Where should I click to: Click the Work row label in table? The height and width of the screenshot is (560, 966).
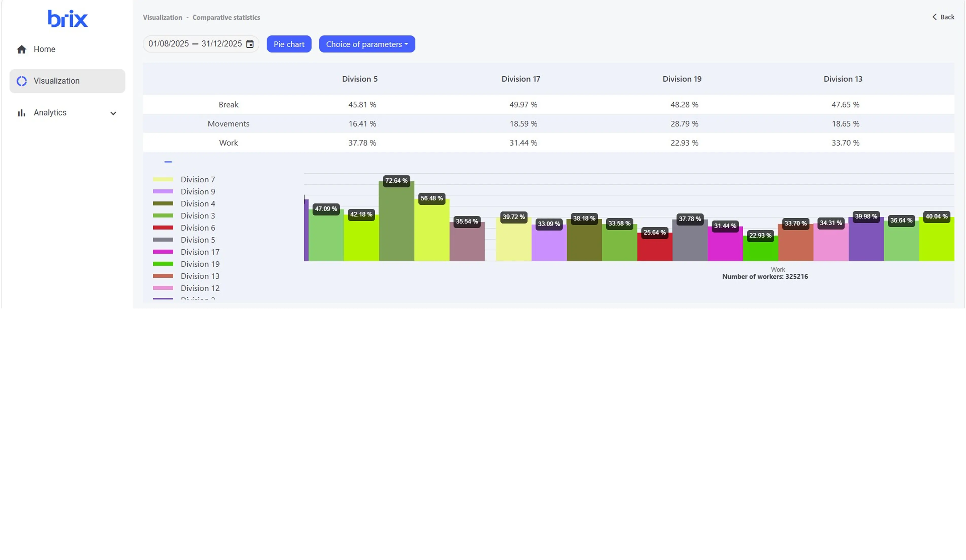(228, 143)
